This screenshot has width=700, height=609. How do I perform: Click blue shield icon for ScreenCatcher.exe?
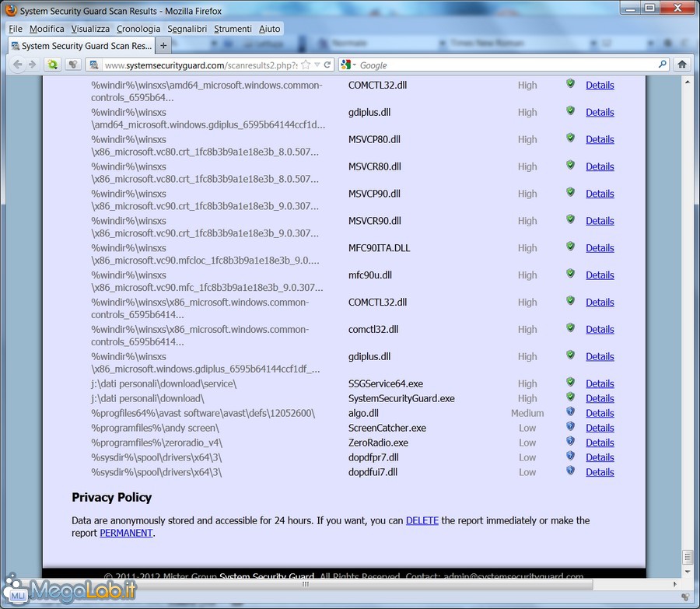(570, 426)
